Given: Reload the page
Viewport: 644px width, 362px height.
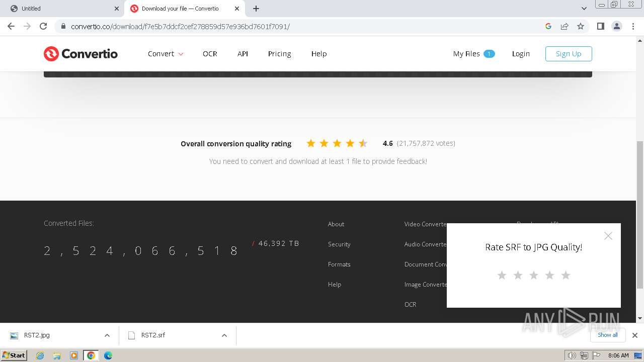Looking at the screenshot, I should [x=43, y=26].
